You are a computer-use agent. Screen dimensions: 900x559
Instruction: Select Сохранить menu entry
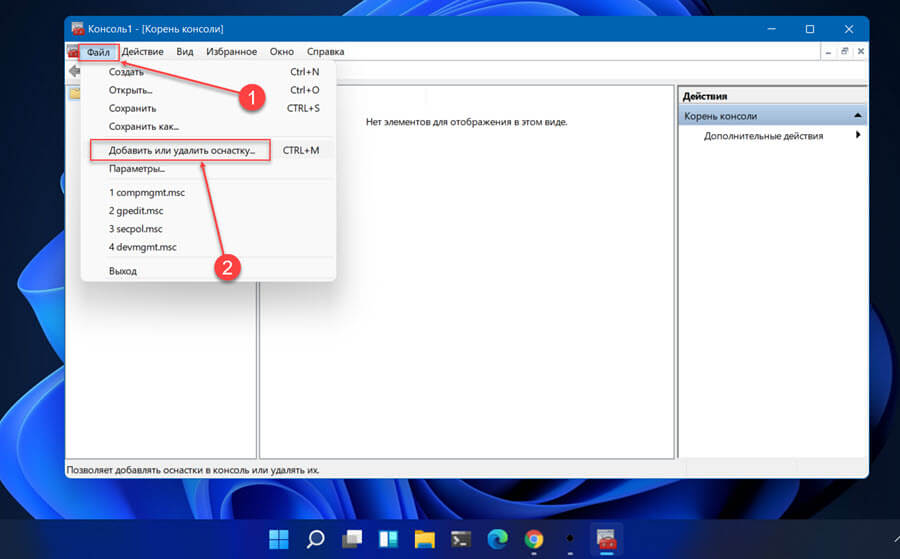tap(208, 108)
